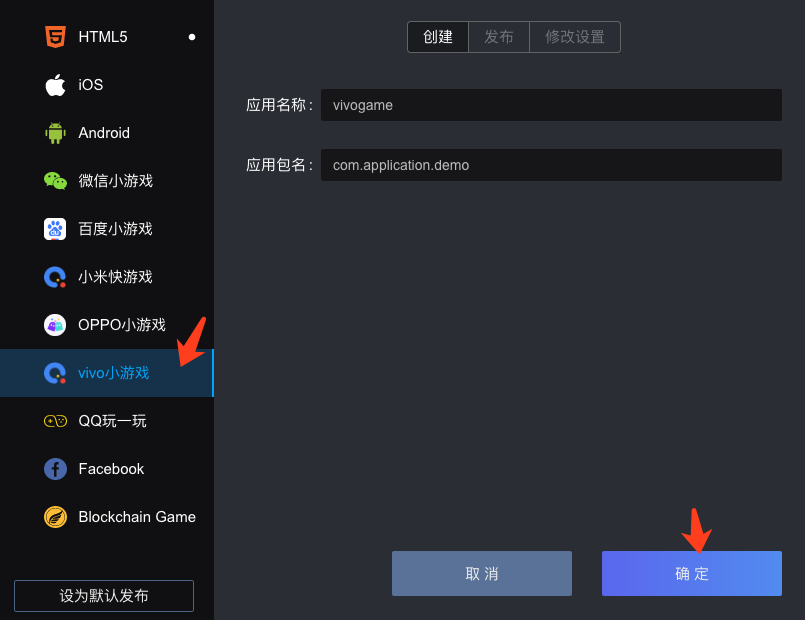Click the Apple iOS icon

tap(55, 85)
